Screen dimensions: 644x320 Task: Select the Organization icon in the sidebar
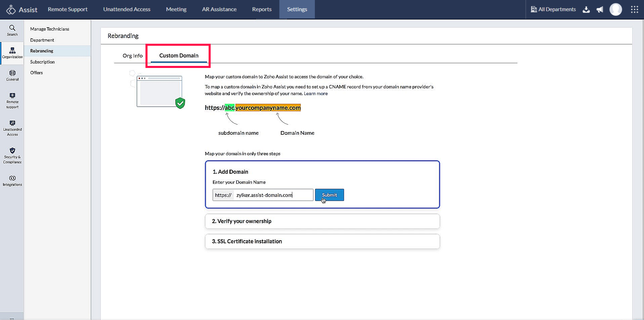[12, 53]
